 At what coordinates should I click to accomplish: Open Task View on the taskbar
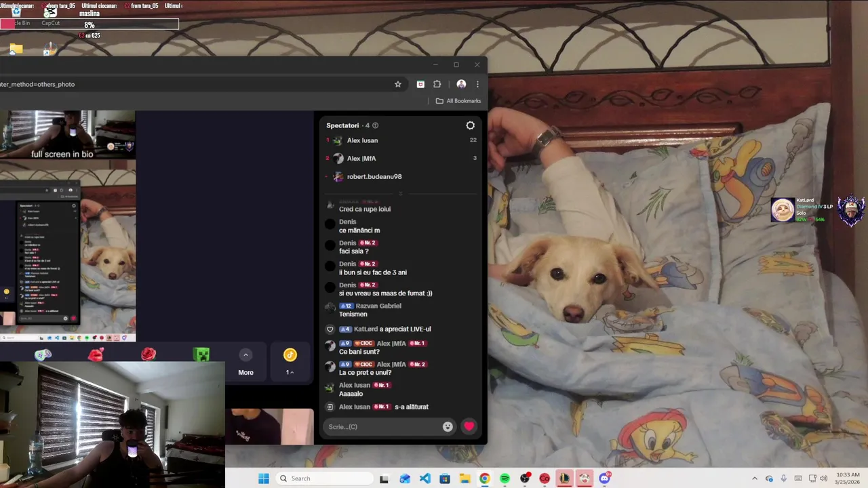(x=384, y=479)
